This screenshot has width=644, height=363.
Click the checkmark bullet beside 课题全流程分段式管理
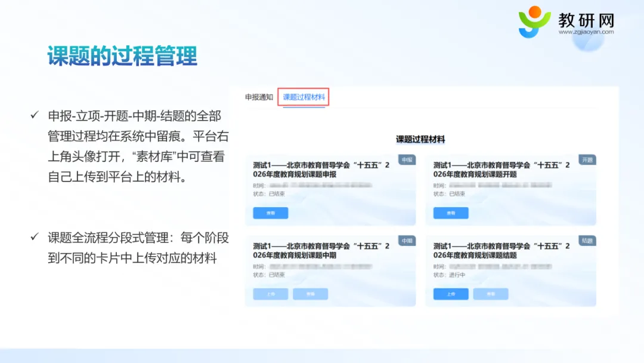(35, 237)
